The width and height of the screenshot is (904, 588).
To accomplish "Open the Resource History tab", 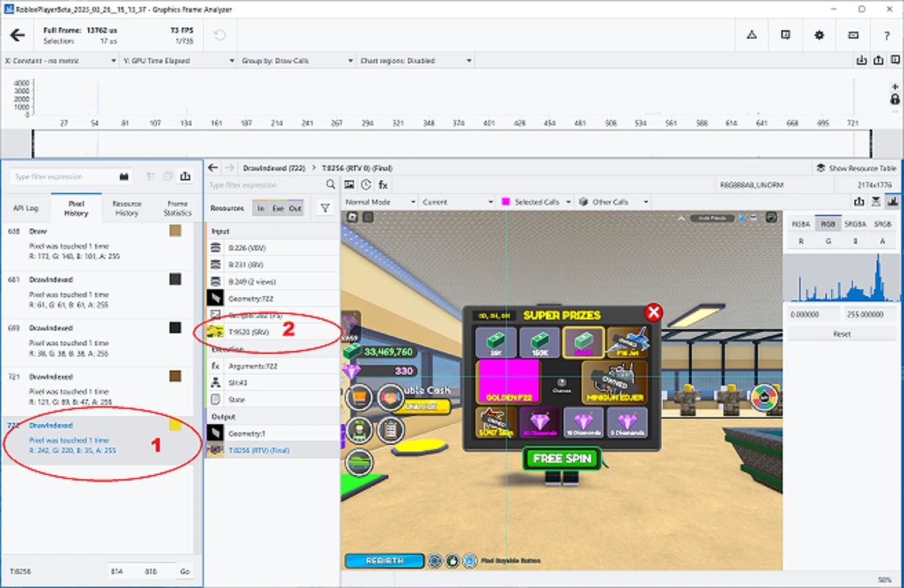I will pos(127,208).
